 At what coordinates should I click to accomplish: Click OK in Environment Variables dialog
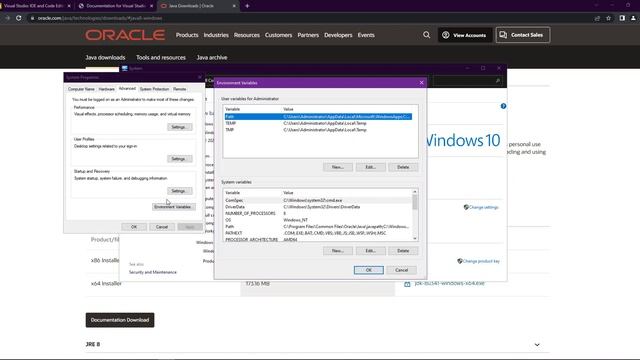[369, 270]
